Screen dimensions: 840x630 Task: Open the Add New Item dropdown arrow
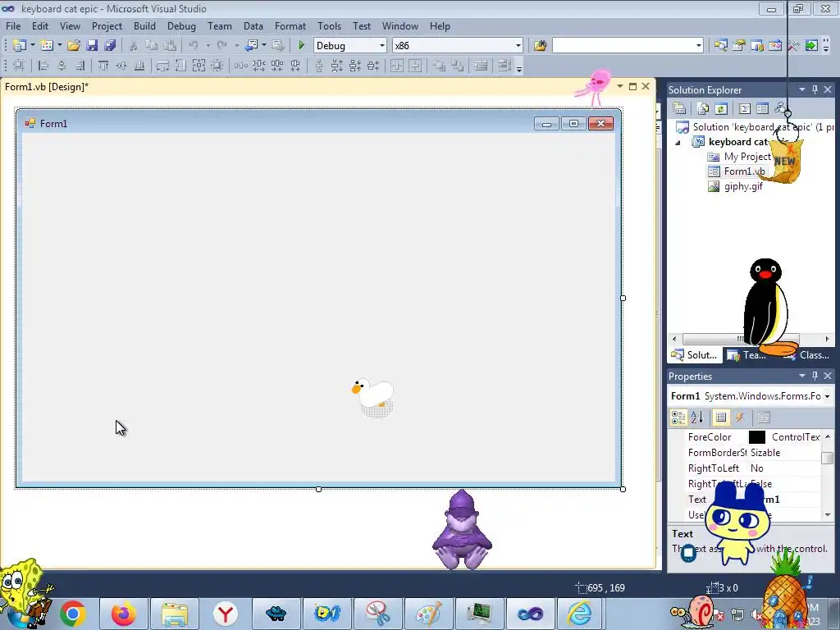click(59, 46)
